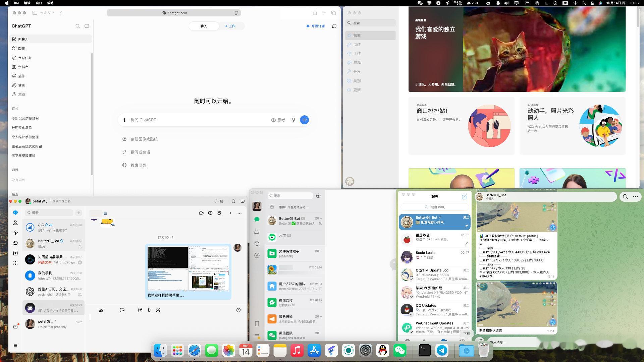The height and width of the screenshot is (362, 644).
Task: Open ellipsis more menu in QQ chat header
Action: point(239,213)
